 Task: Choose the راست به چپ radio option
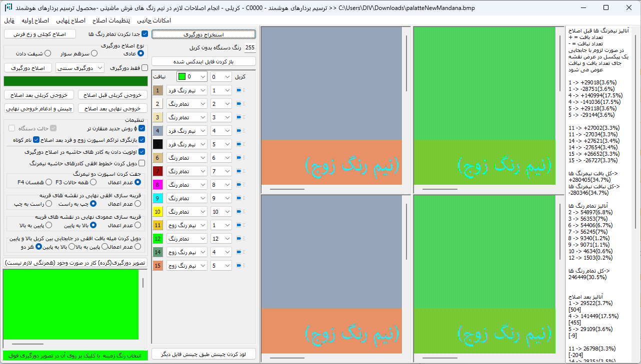click(49, 204)
